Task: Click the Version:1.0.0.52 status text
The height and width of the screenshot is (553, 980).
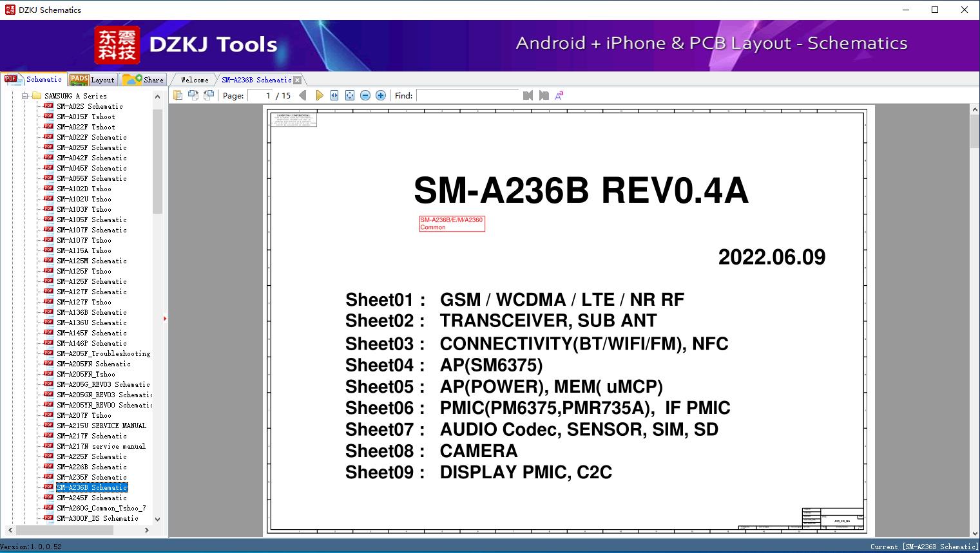Action: click(32, 547)
